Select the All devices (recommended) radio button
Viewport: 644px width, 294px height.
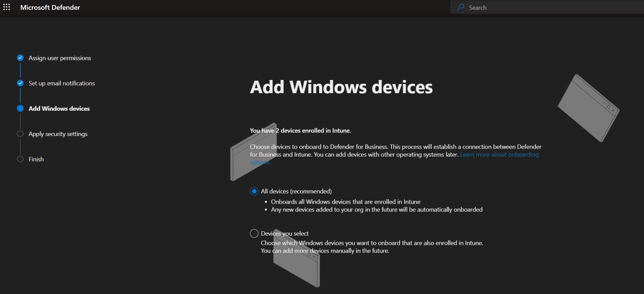[x=254, y=191]
